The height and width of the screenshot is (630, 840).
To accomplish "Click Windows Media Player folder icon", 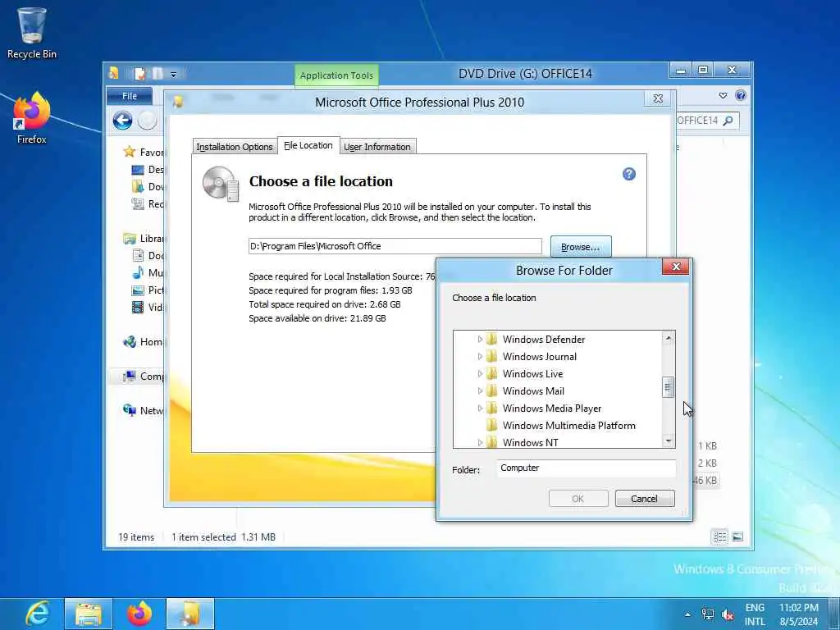I will coord(491,409).
